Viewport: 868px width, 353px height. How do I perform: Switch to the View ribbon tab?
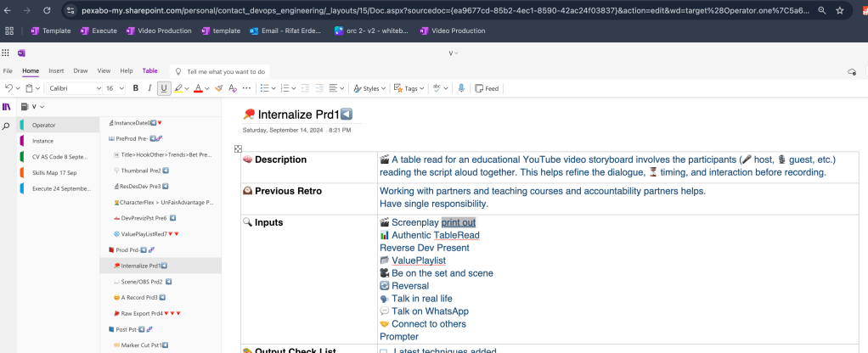[x=104, y=70]
